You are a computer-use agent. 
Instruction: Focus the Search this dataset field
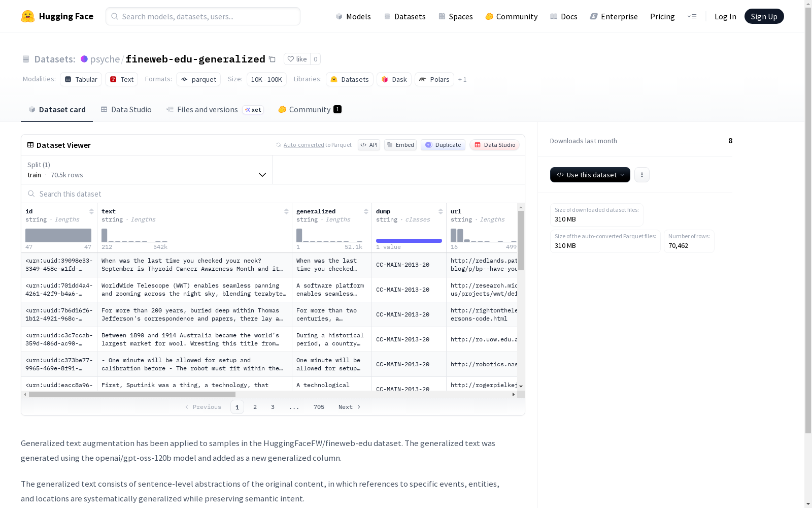tap(273, 194)
